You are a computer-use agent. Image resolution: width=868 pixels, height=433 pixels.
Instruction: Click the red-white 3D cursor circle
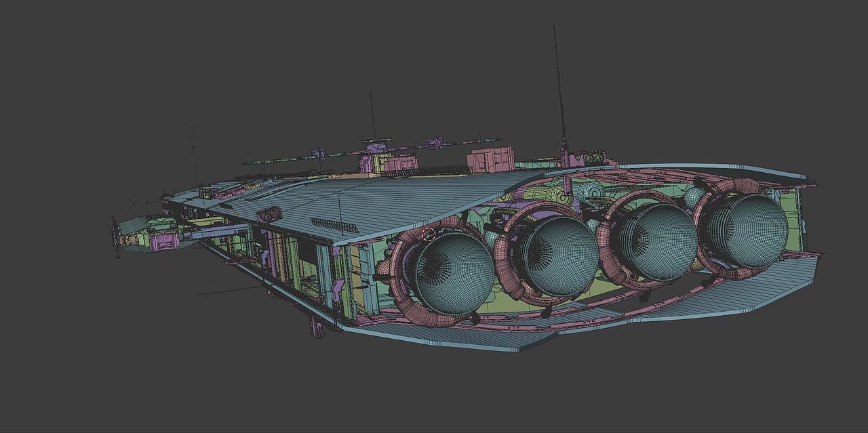pyautogui.click(x=428, y=234)
